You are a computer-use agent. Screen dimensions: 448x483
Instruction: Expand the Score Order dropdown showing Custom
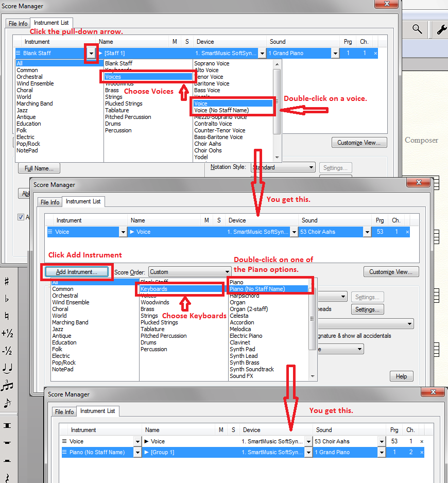227,272
